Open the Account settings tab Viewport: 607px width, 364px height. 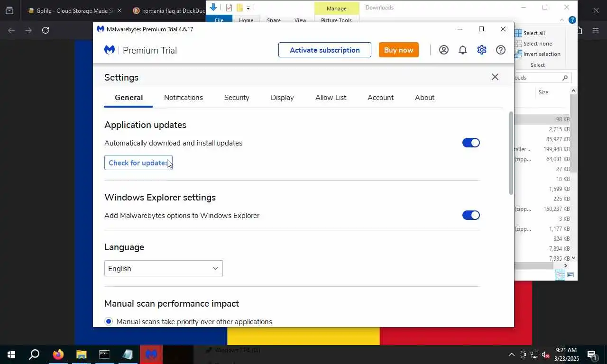[380, 98]
